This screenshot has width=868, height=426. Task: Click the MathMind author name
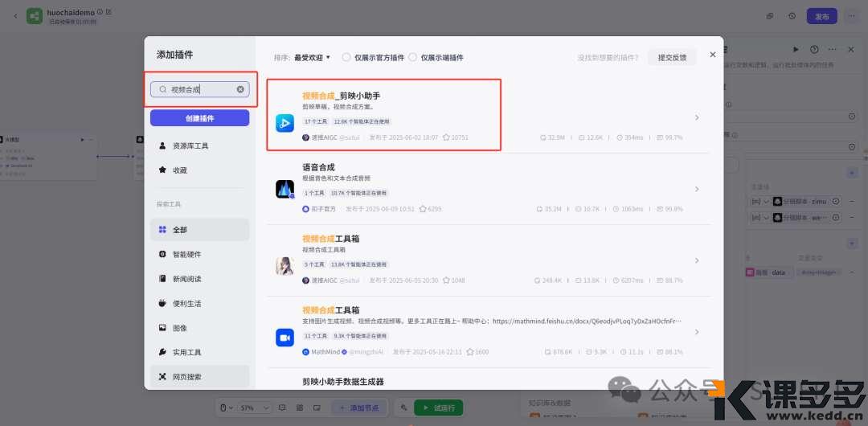[325, 352]
